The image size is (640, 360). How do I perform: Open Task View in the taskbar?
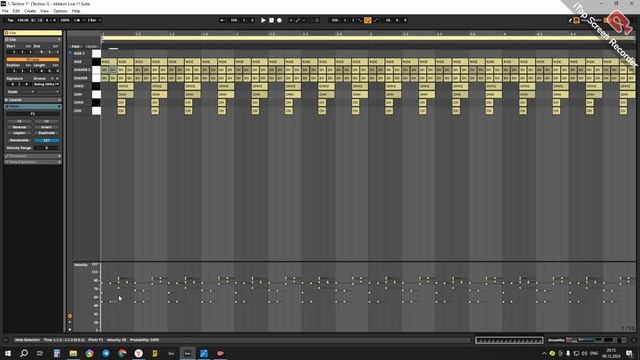40,353
